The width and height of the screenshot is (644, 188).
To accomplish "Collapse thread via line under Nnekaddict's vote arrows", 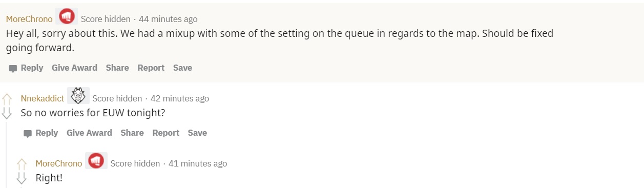I will (x=7, y=154).
